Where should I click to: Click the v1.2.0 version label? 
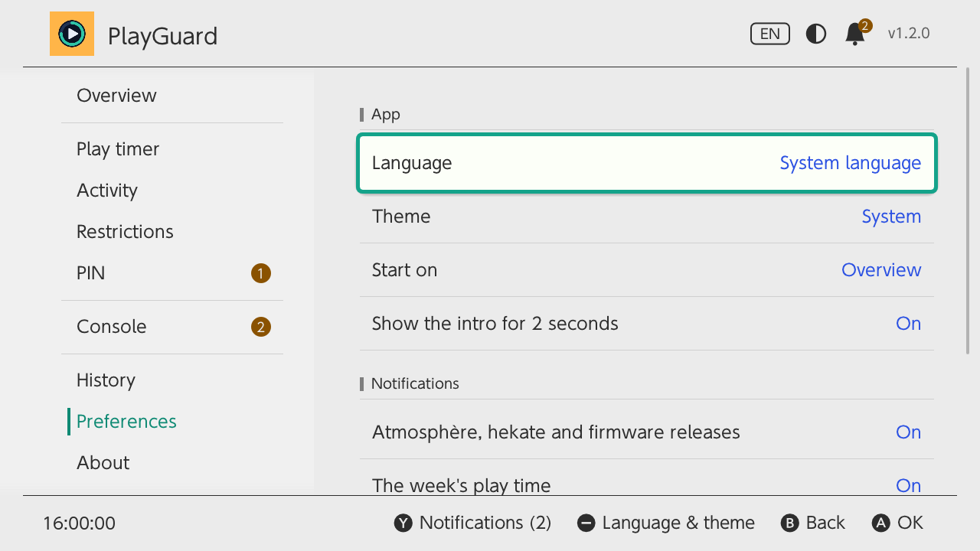pos(909,34)
